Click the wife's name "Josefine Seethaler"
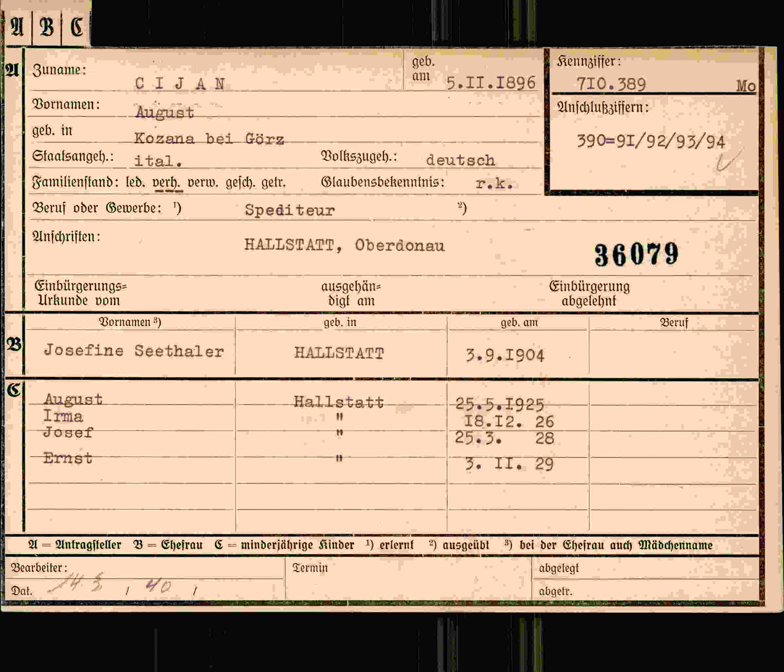784x672 pixels. coord(134,351)
